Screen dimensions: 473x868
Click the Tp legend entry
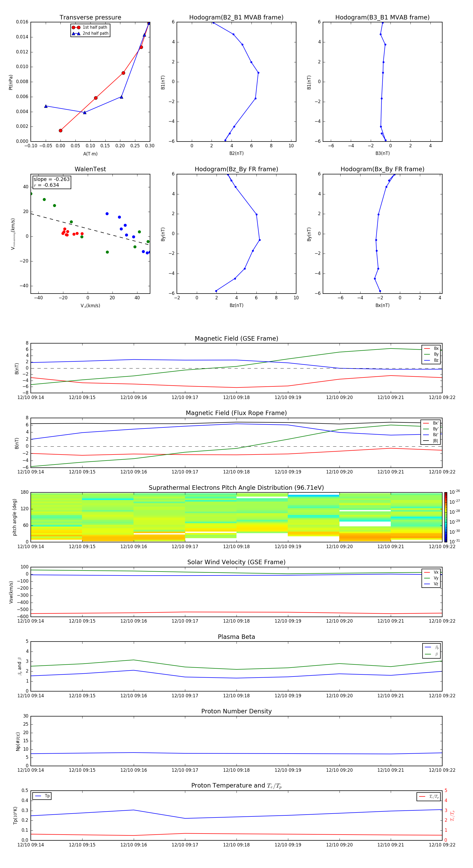(x=42, y=796)
